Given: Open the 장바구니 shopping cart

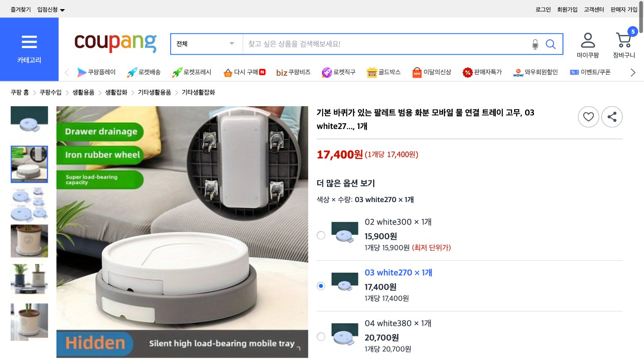Looking at the screenshot, I should coord(624,43).
